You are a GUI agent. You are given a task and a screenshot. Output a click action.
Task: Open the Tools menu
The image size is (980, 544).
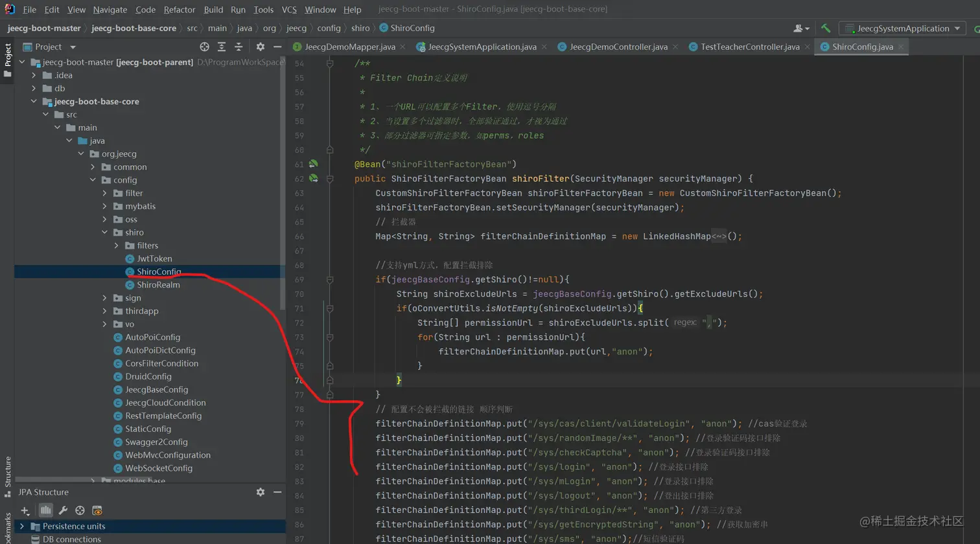263,10
